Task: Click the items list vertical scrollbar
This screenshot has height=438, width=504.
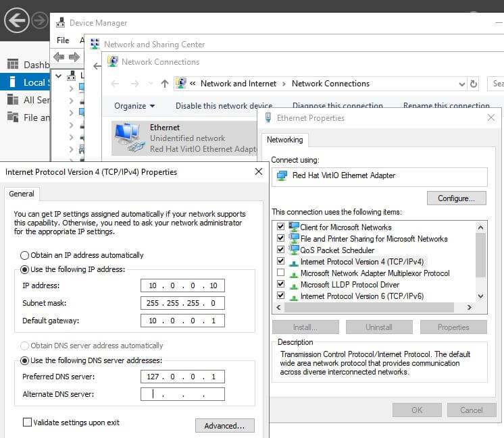Action: (480, 255)
